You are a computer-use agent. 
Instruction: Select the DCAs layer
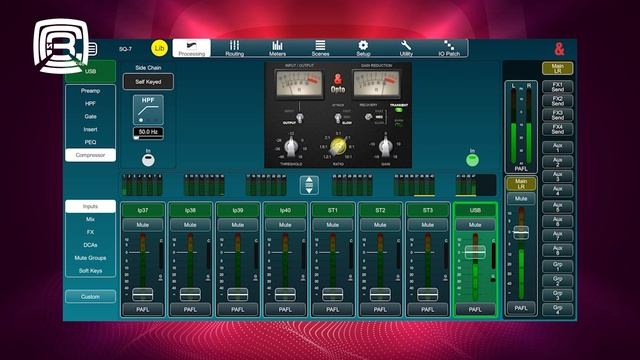point(90,245)
